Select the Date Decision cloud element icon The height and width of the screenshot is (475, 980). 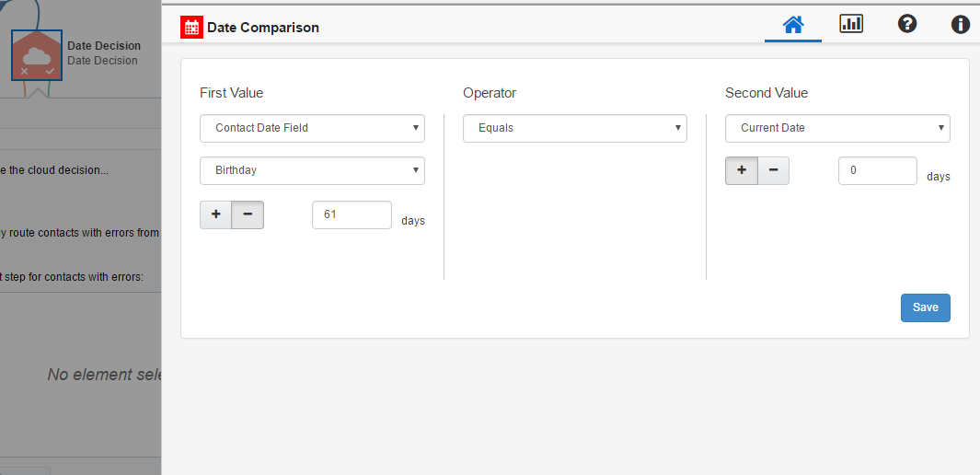(37, 55)
